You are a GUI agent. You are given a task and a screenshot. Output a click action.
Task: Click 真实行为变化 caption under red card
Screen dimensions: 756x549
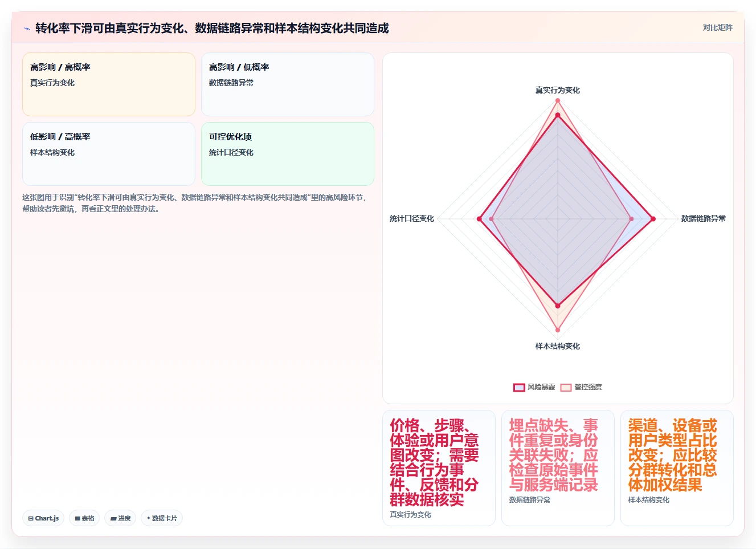click(x=410, y=514)
